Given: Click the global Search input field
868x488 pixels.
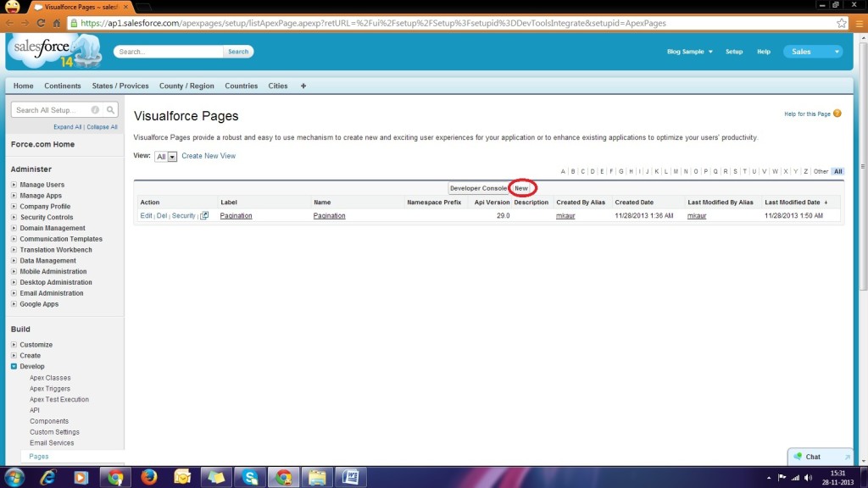Looking at the screenshot, I should [169, 52].
